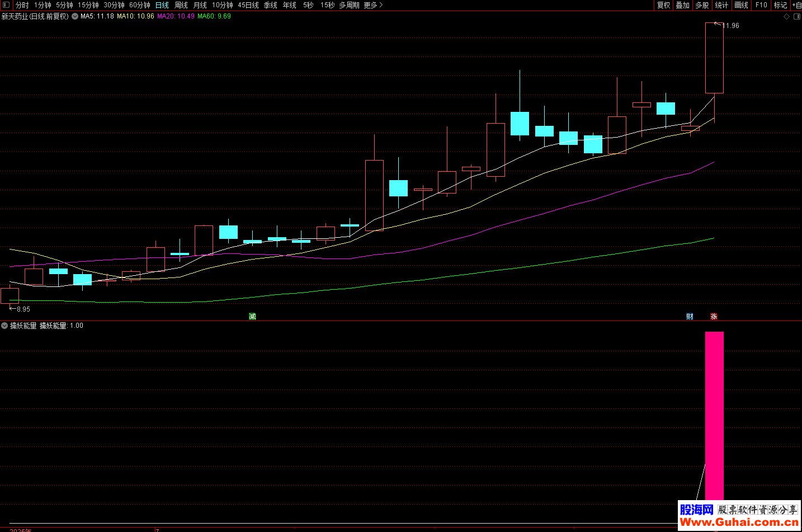Click the 新天药业(日线.前复权) title text

35,17
